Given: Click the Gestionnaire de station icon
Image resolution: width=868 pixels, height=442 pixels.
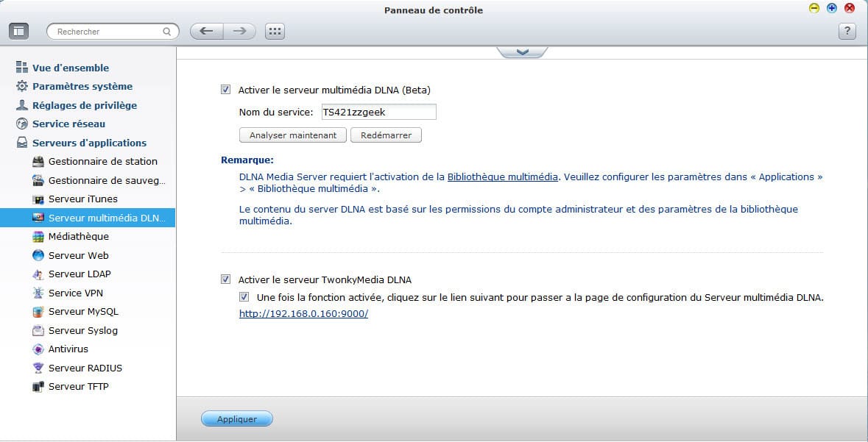Looking at the screenshot, I should (x=38, y=162).
